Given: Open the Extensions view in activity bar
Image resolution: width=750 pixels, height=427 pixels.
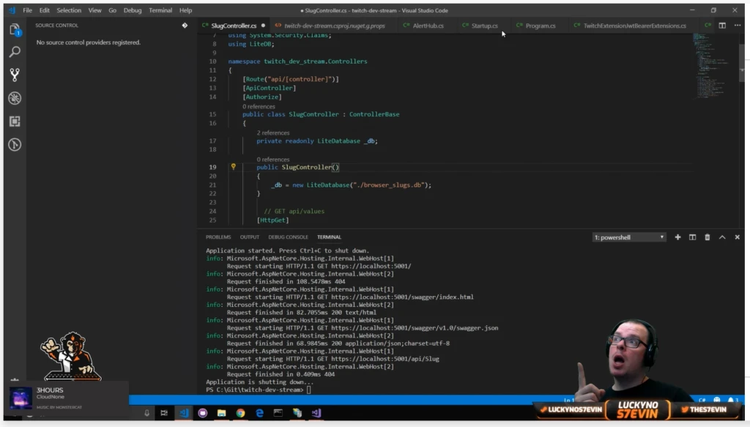Looking at the screenshot, I should click(14, 121).
